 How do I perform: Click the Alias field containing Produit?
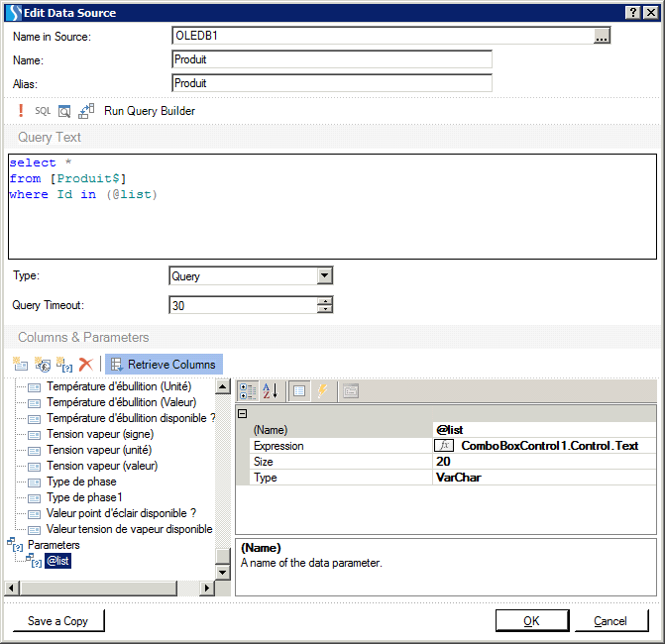332,83
